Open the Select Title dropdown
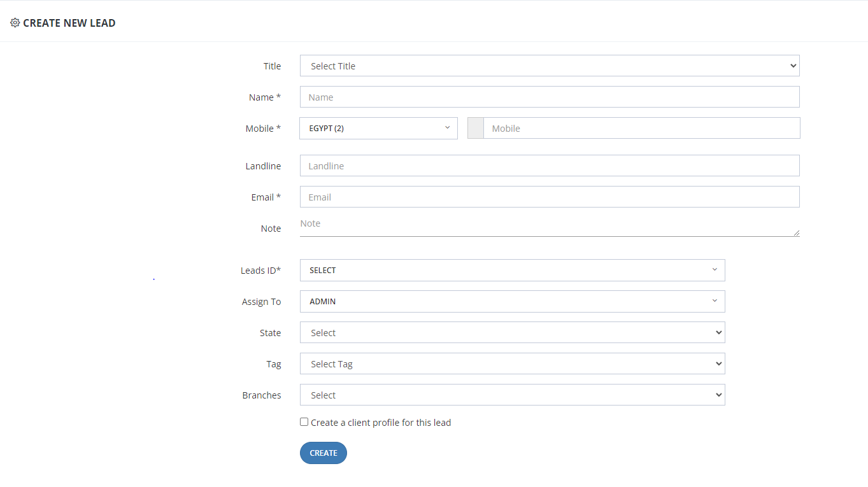868x487 pixels. click(x=550, y=66)
